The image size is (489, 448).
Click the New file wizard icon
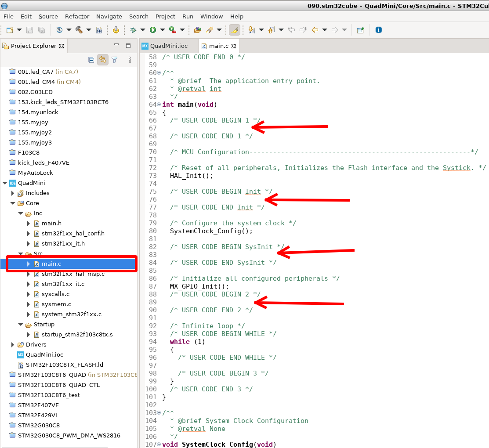pos(10,30)
